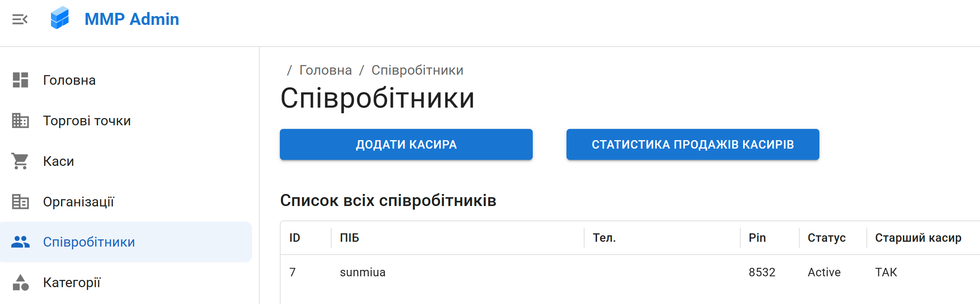Click the Категорії shapes icon
The width and height of the screenshot is (980, 304).
tap(20, 282)
